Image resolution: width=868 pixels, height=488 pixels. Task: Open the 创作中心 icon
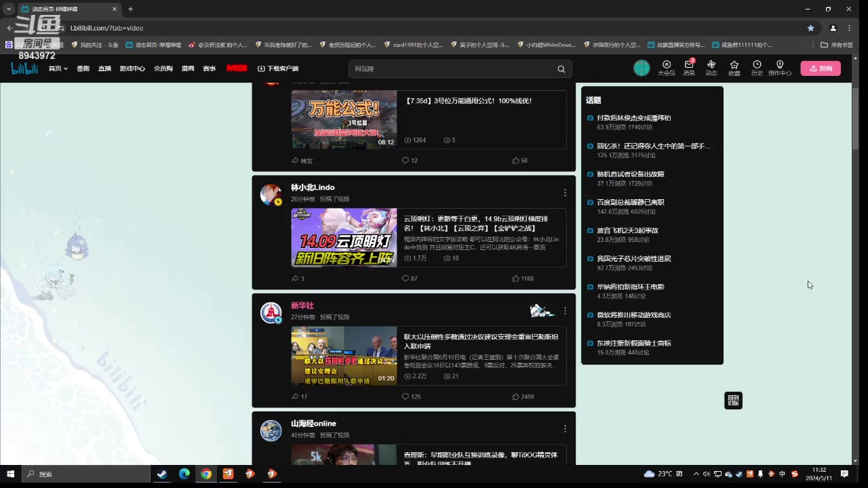pos(780,68)
